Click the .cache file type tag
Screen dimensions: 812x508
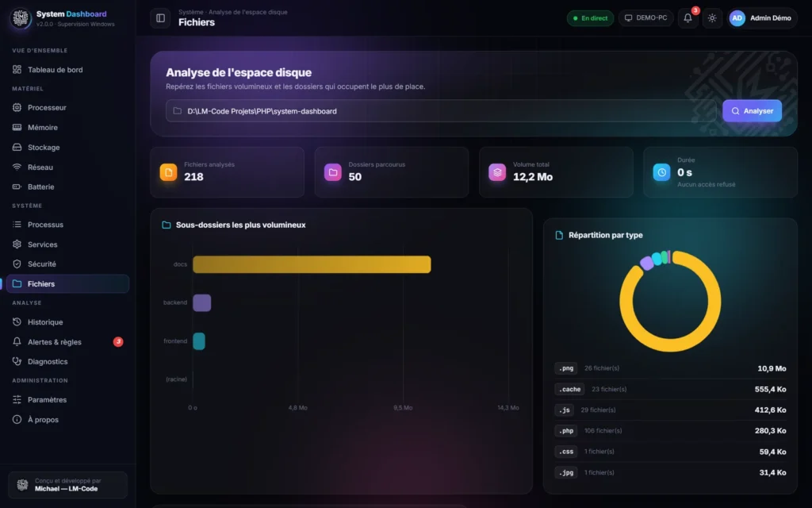pos(569,389)
